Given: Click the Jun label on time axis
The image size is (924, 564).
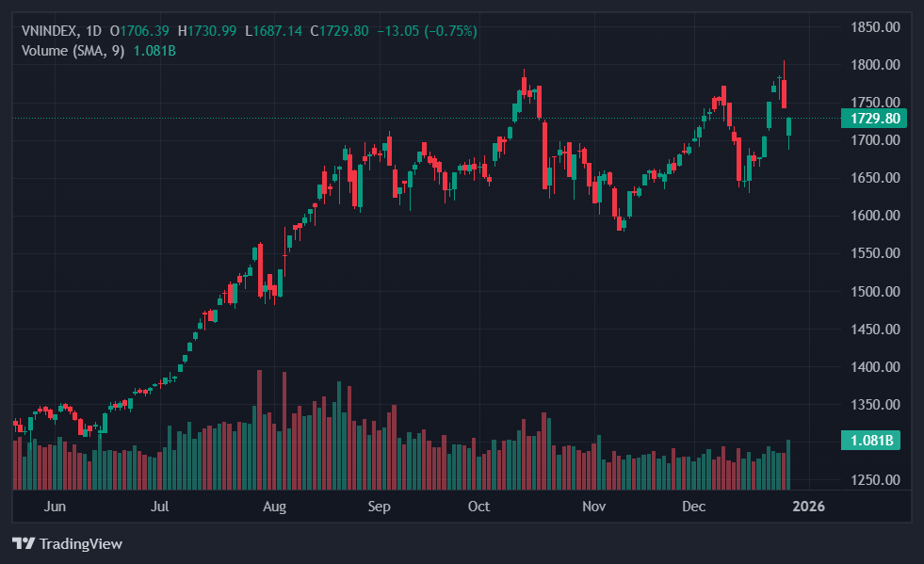Looking at the screenshot, I should 55,507.
